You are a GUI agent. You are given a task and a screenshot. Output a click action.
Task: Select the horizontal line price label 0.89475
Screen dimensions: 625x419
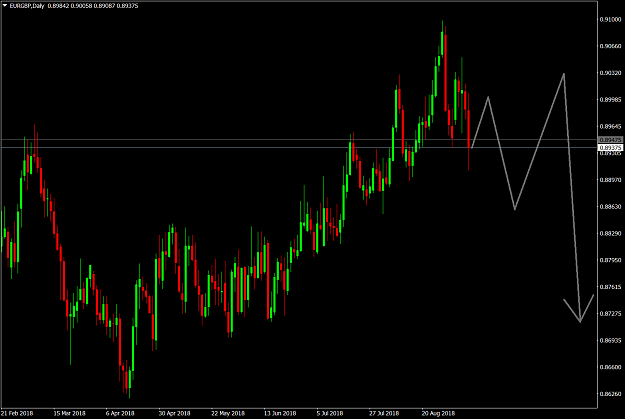[611, 140]
